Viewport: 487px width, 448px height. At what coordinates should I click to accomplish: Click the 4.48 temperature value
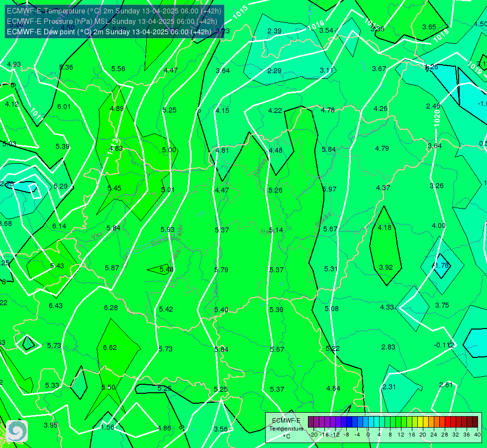[x=276, y=150]
